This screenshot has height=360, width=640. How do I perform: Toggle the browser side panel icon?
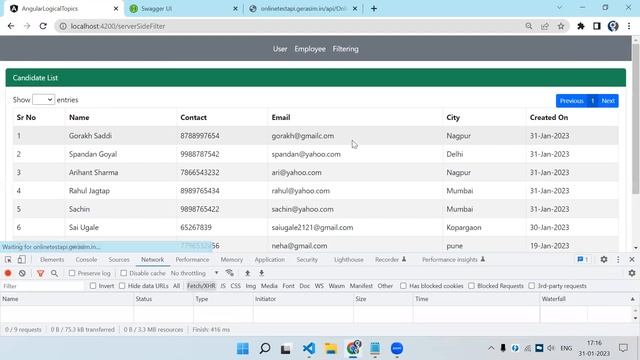point(597,26)
